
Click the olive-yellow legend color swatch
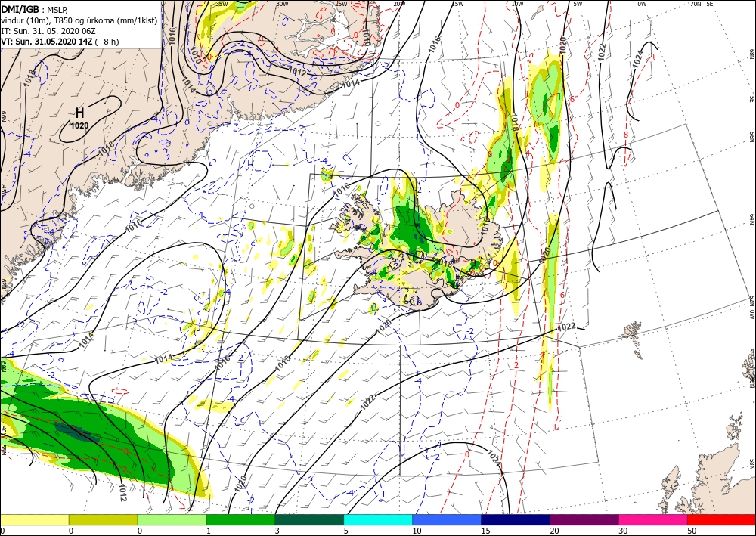pos(103,519)
